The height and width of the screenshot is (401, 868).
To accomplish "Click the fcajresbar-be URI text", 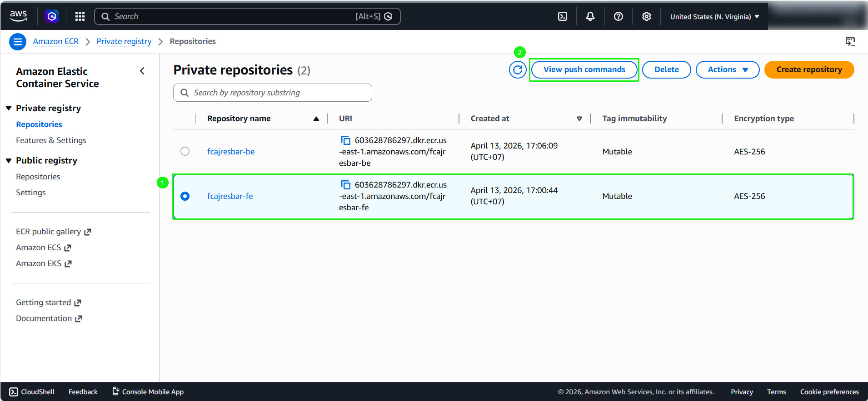I will [393, 152].
